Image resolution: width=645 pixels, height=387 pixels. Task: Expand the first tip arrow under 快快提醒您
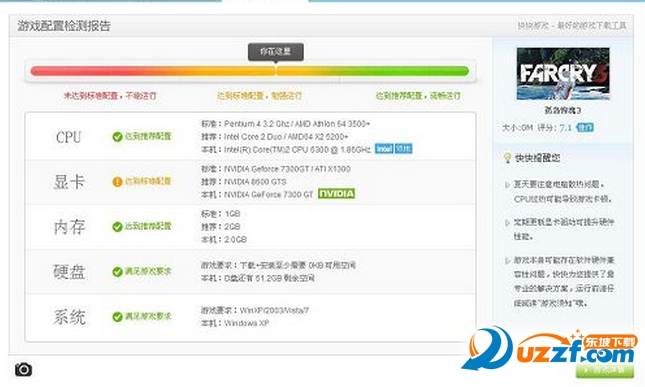click(x=507, y=185)
